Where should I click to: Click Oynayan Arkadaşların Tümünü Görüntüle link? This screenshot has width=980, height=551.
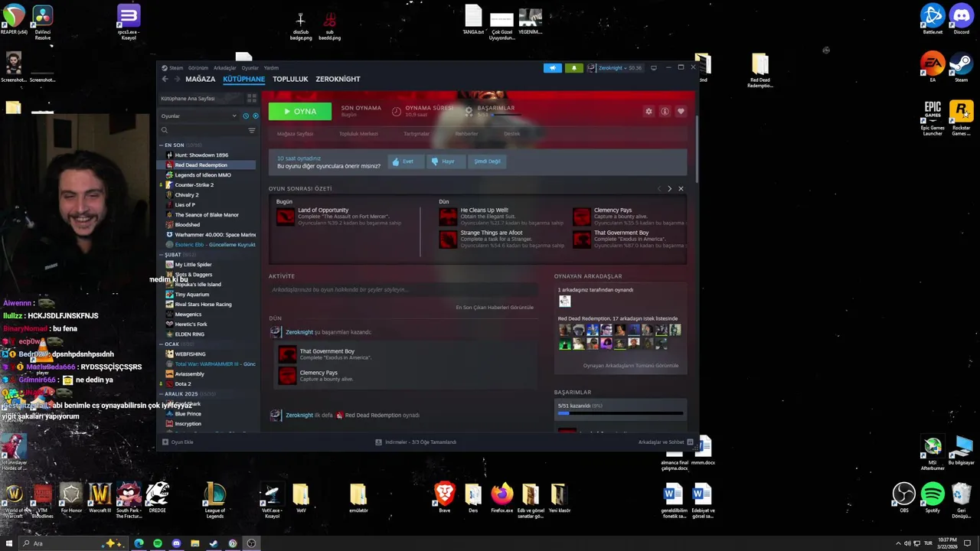click(x=630, y=366)
